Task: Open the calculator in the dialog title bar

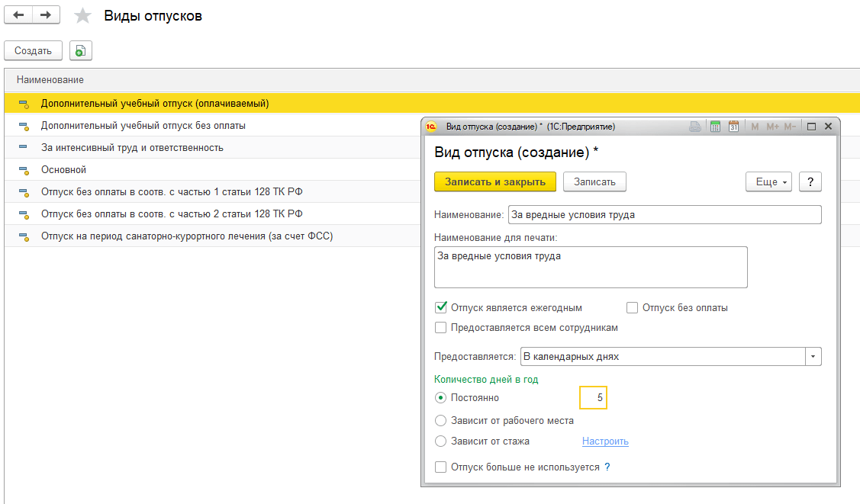Action: (715, 127)
